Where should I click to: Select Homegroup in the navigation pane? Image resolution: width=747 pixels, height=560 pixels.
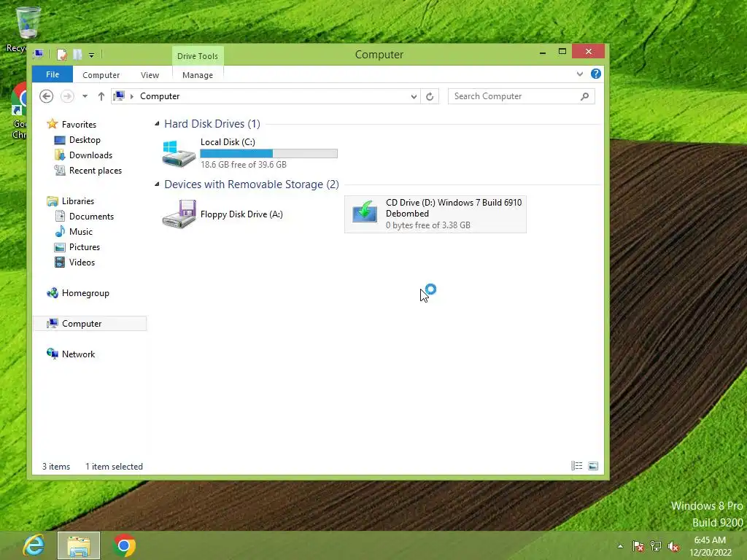pos(85,293)
